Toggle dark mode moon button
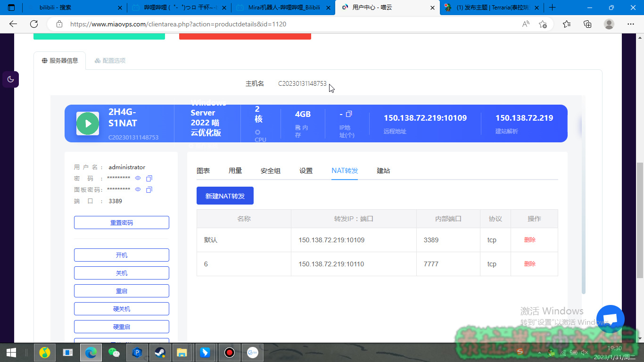Image resolution: width=644 pixels, height=362 pixels. click(x=10, y=79)
